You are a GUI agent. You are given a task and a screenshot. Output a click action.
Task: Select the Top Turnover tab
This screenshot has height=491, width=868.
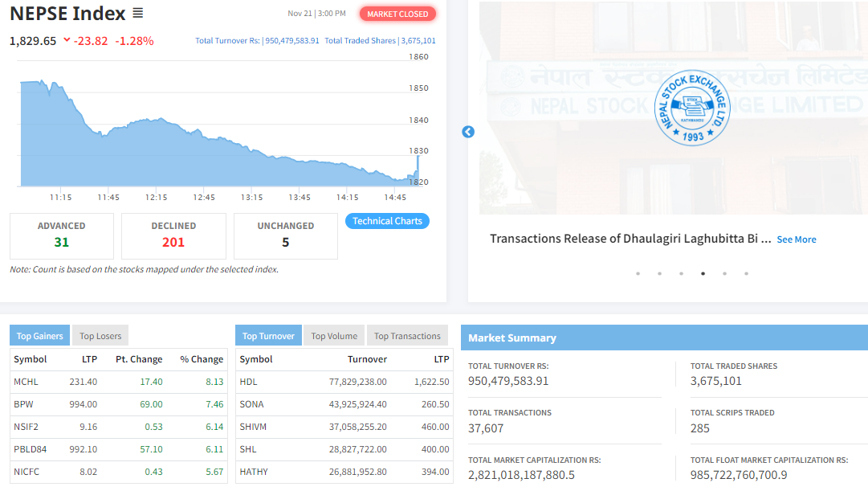pyautogui.click(x=268, y=336)
